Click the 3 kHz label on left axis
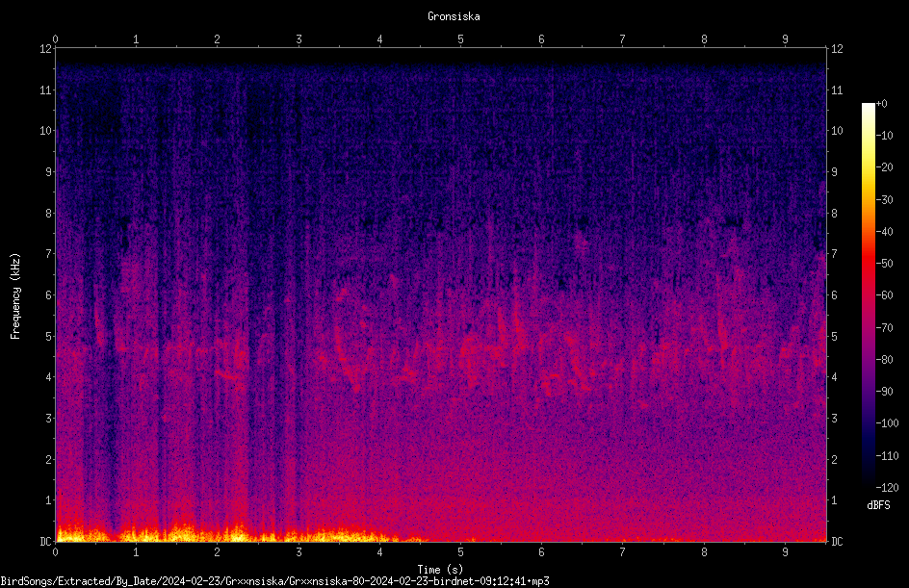 (x=49, y=419)
